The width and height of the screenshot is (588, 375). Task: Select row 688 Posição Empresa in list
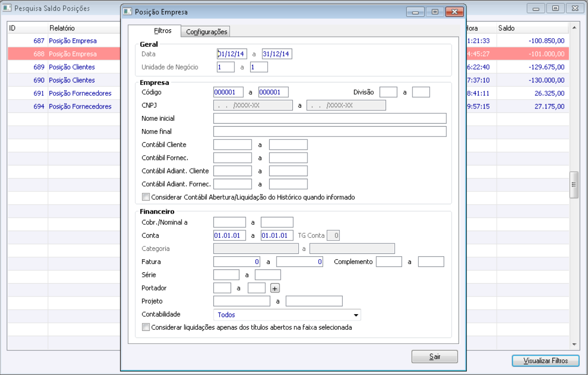64,54
